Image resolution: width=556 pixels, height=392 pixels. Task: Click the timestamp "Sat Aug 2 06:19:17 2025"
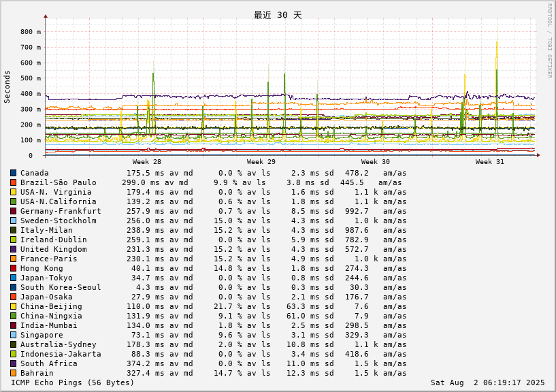487,382
